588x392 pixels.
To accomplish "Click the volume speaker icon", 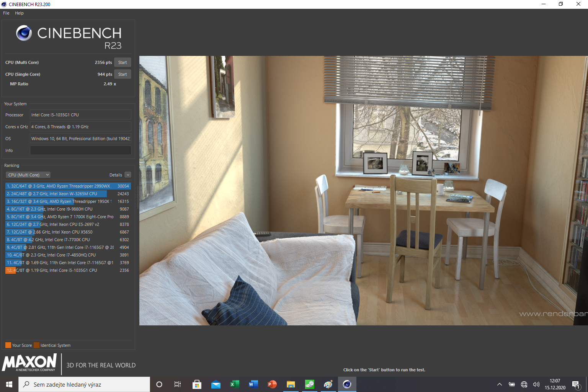I will pyautogui.click(x=536, y=384).
